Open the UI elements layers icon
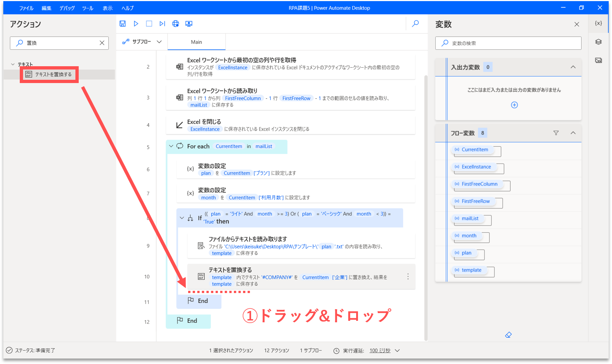Viewport: 612px width, 364px height. pos(598,42)
